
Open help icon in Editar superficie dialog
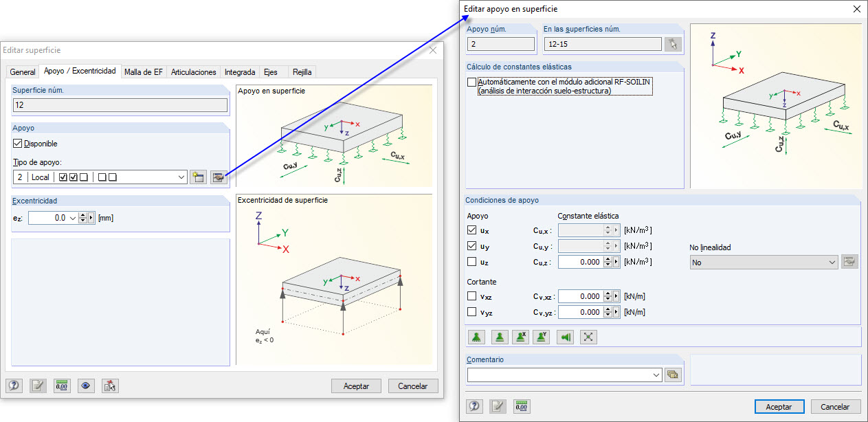tap(14, 386)
